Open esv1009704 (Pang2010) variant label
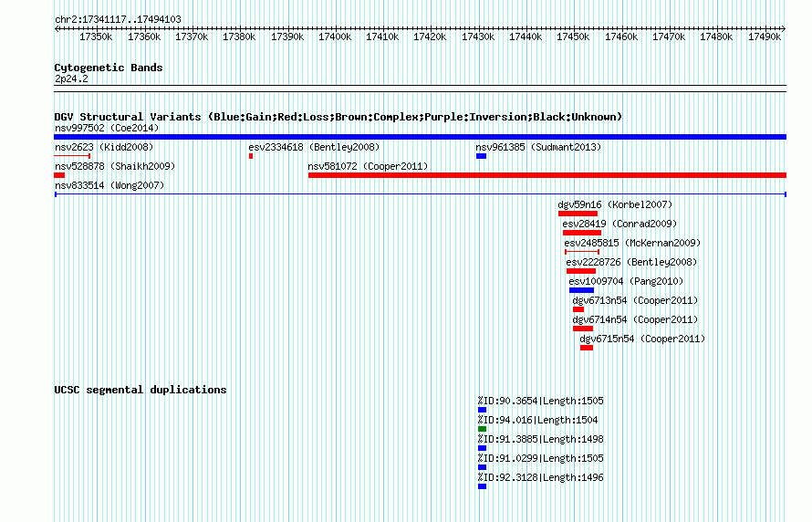This screenshot has height=522, width=812. coord(626,281)
